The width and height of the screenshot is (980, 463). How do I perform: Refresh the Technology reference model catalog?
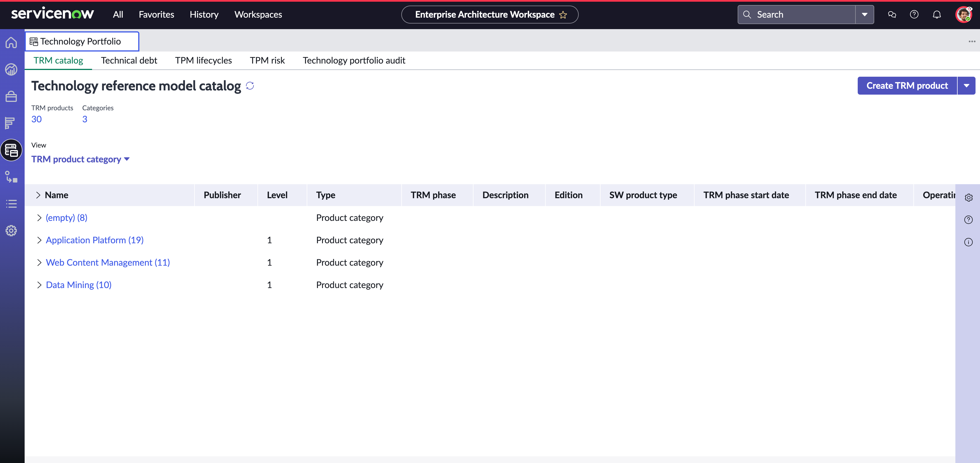[x=250, y=86]
